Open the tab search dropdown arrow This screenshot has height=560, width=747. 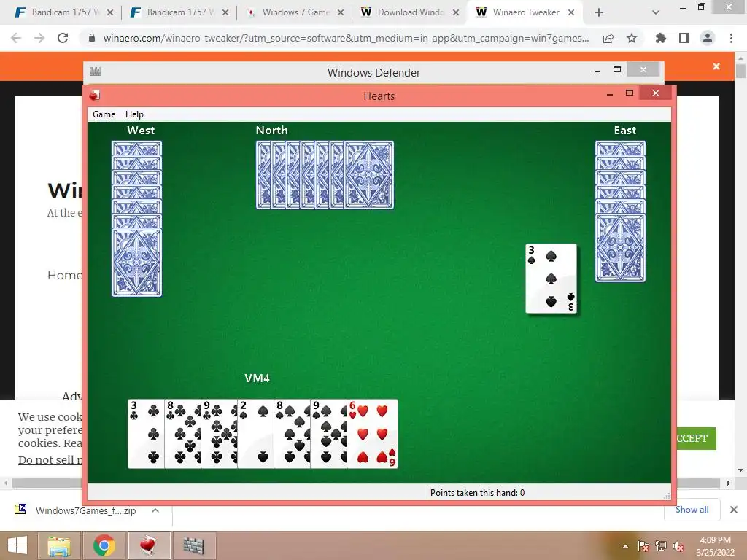point(656,12)
